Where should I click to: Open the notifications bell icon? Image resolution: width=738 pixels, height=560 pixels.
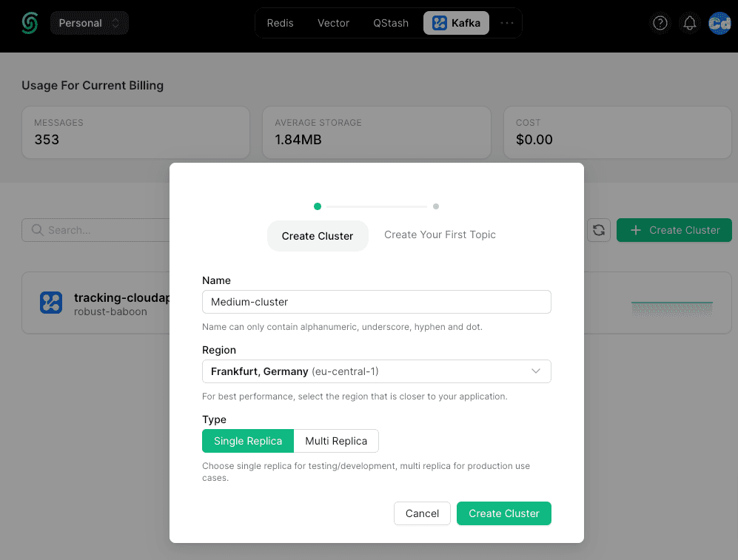tap(690, 23)
